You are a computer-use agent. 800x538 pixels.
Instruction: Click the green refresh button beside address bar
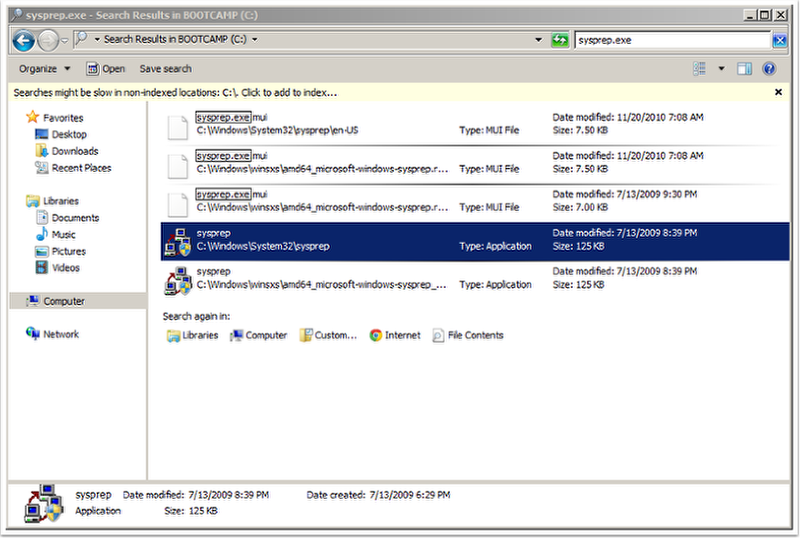[x=561, y=40]
